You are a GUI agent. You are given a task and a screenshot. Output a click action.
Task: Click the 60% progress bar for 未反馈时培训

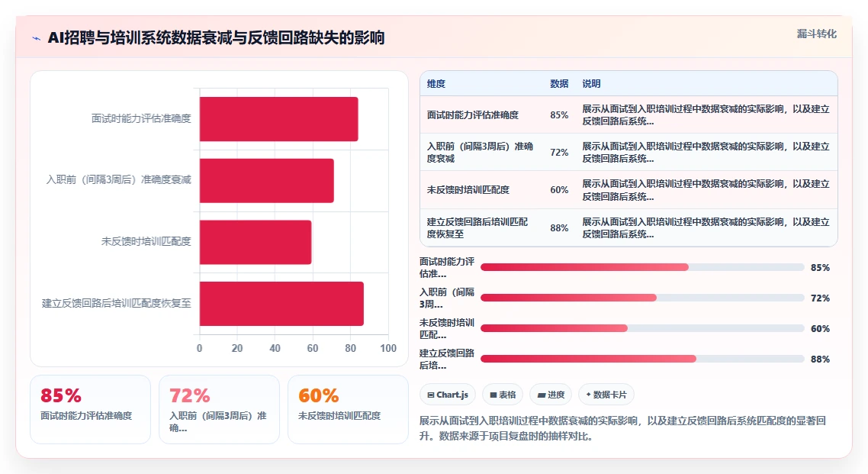pyautogui.click(x=642, y=328)
